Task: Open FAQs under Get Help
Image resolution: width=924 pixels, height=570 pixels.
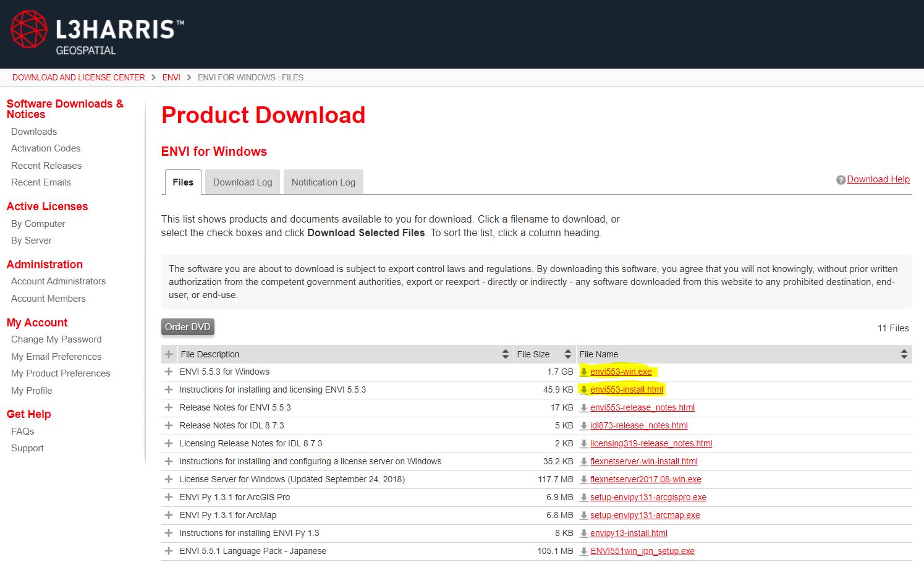Action: tap(23, 432)
